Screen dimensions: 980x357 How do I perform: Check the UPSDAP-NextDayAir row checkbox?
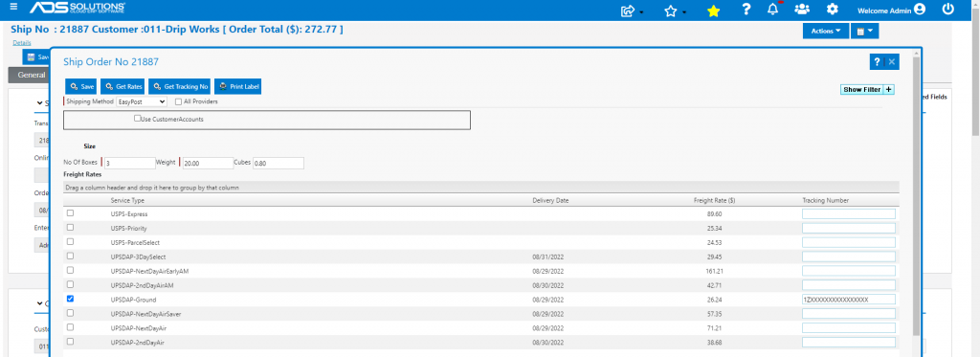[x=70, y=327]
